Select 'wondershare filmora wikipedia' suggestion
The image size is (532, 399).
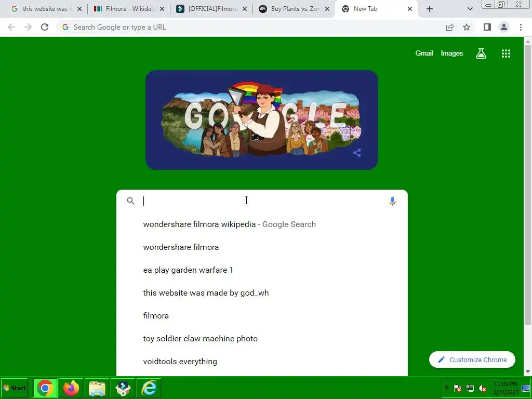[262, 224]
